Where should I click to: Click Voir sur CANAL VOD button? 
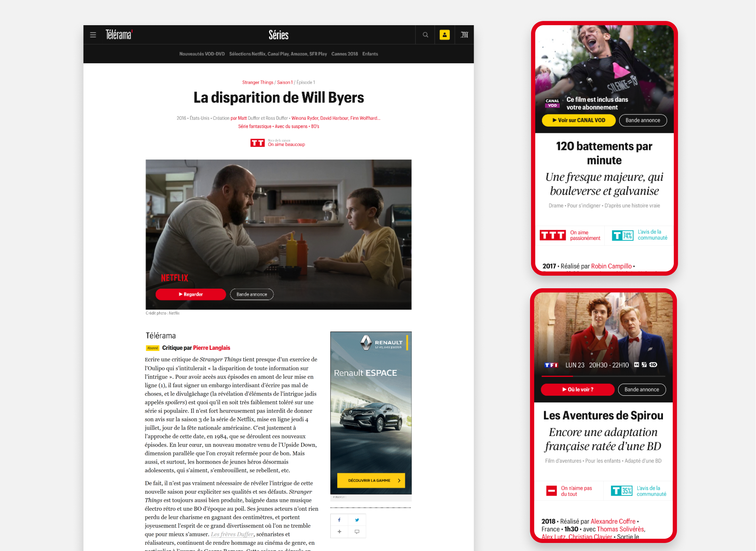pos(578,120)
